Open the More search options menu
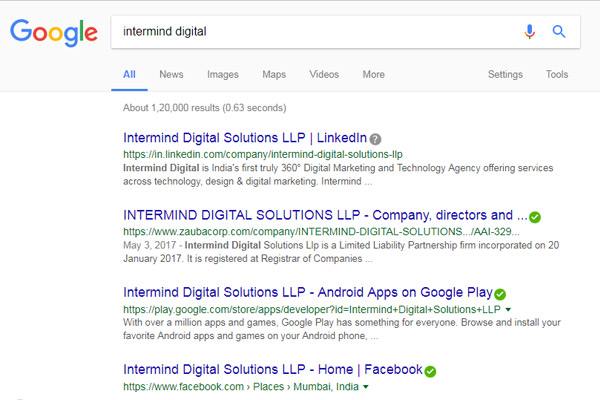The image size is (600, 400). [x=373, y=74]
